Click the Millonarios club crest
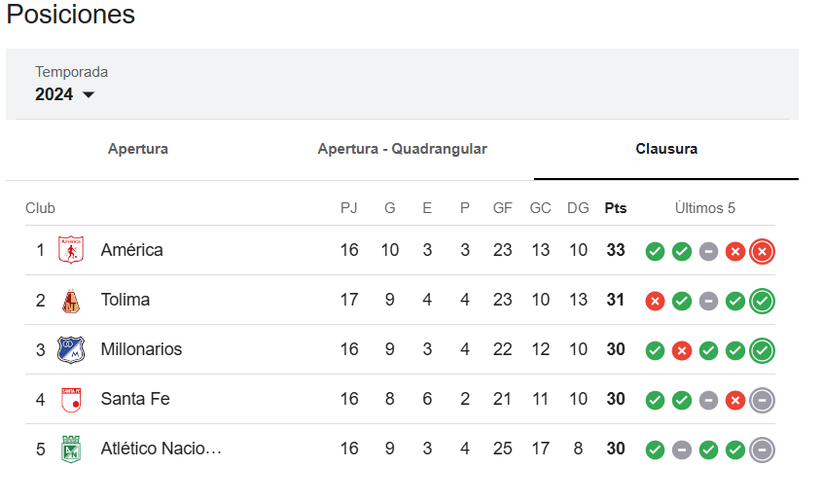This screenshot has width=823, height=504. 71,349
